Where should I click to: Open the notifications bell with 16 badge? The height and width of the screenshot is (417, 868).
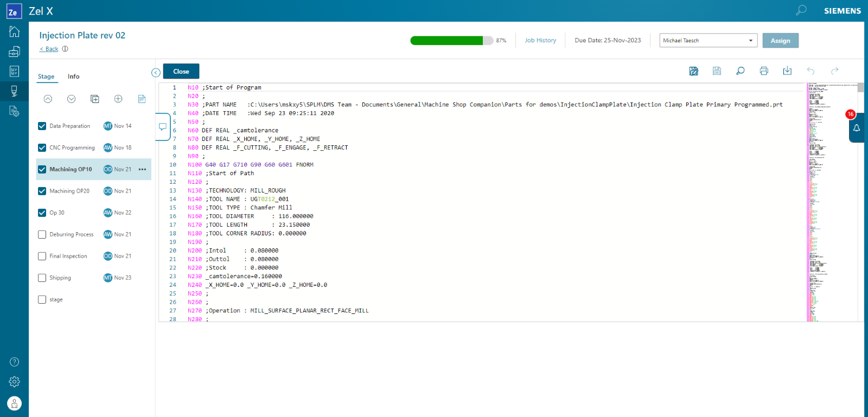pos(856,128)
